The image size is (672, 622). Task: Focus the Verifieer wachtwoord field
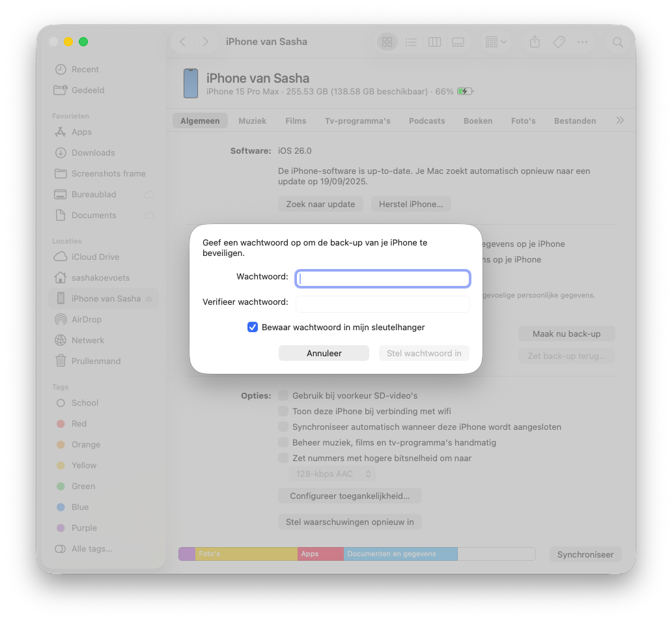pyautogui.click(x=382, y=304)
